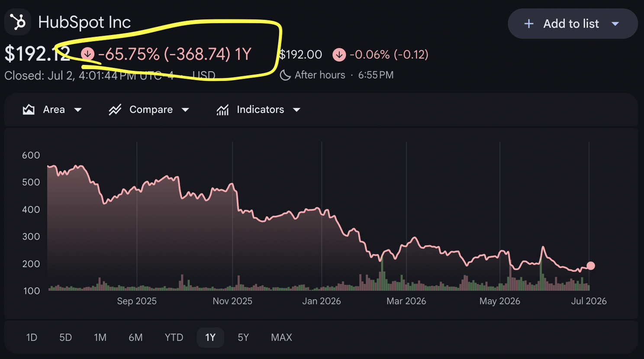Show the YTD price range
The height and width of the screenshot is (359, 644).
pyautogui.click(x=174, y=337)
